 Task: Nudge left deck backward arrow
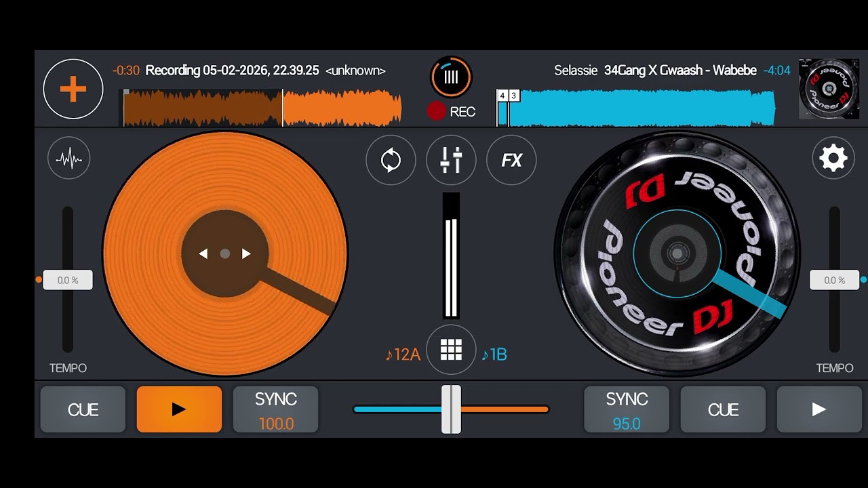click(x=203, y=253)
